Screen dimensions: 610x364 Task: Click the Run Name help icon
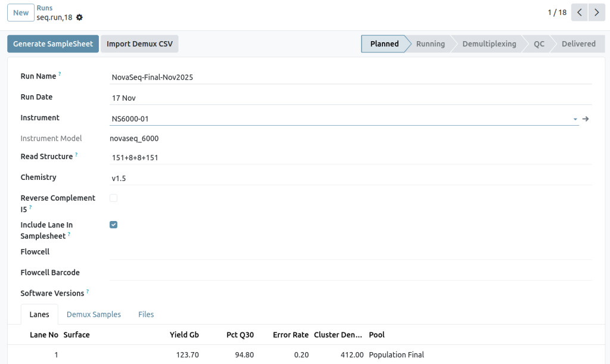click(x=59, y=73)
